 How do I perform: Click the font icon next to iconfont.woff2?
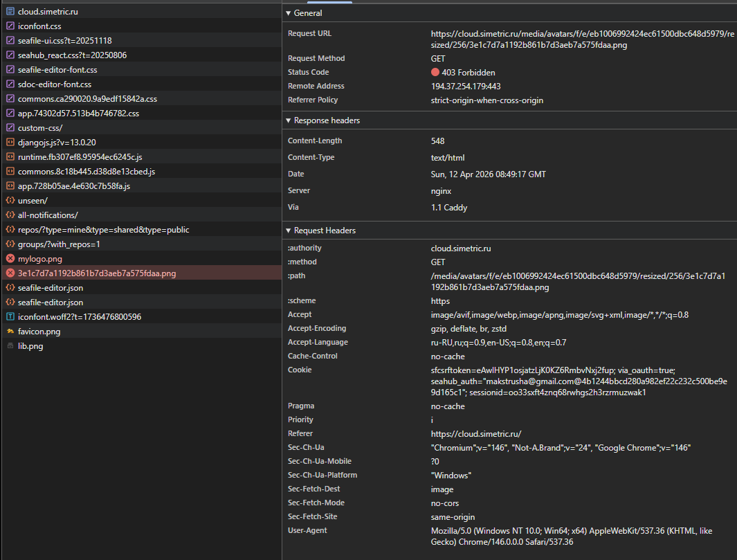(10, 317)
